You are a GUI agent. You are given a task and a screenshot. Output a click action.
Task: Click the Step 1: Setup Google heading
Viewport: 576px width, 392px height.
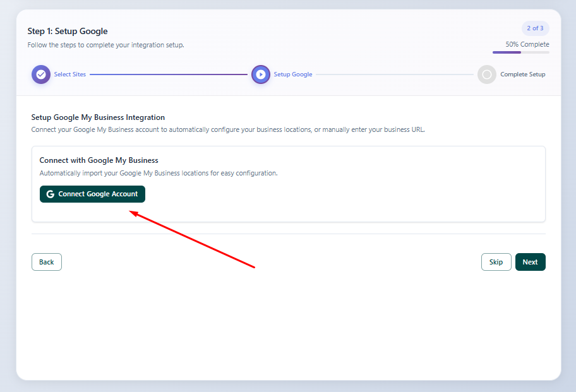click(x=68, y=31)
